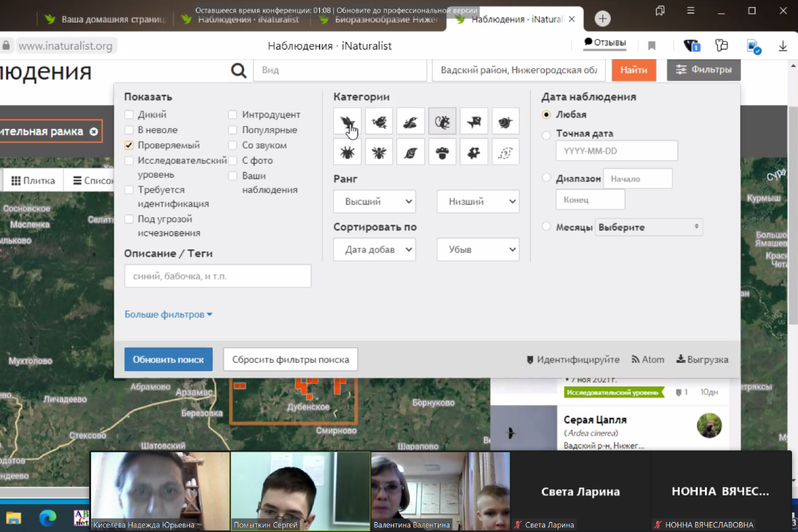Open the 'Низший' rank dropdown
The height and width of the screenshot is (532, 798).
(478, 201)
